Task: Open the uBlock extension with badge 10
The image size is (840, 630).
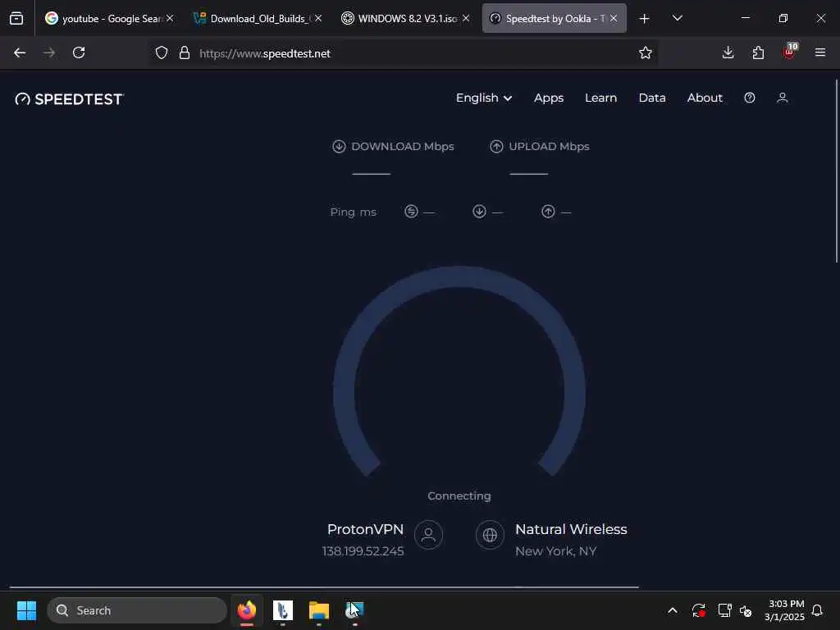Action: tap(789, 51)
